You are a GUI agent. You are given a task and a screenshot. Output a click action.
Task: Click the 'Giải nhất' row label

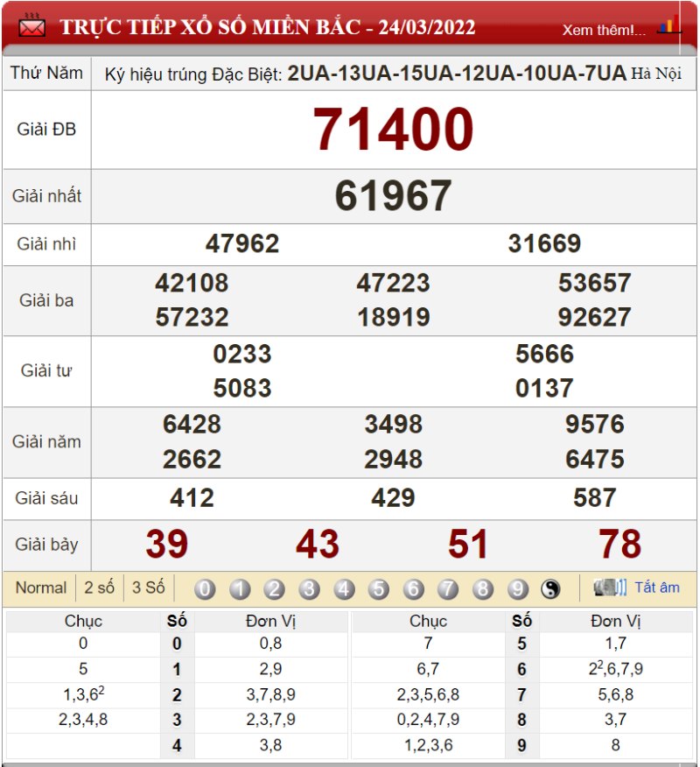coord(46,196)
